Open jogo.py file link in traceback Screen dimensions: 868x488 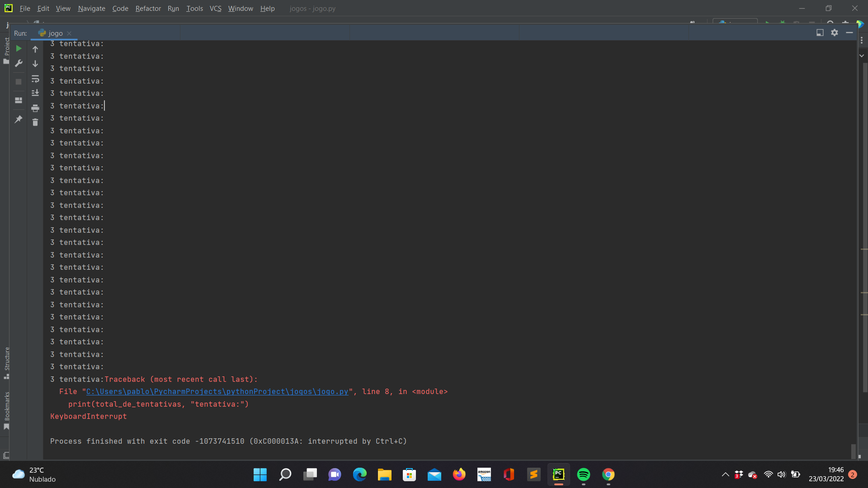coord(217,392)
